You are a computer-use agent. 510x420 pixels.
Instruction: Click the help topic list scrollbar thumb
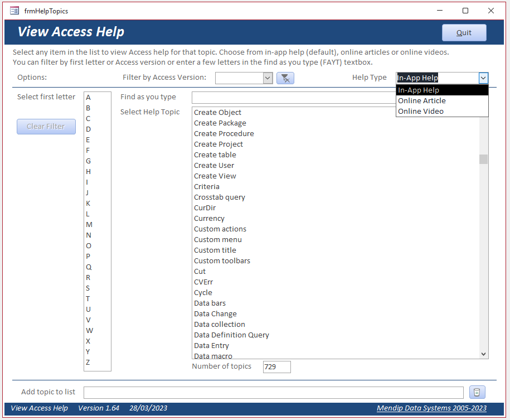[483, 159]
